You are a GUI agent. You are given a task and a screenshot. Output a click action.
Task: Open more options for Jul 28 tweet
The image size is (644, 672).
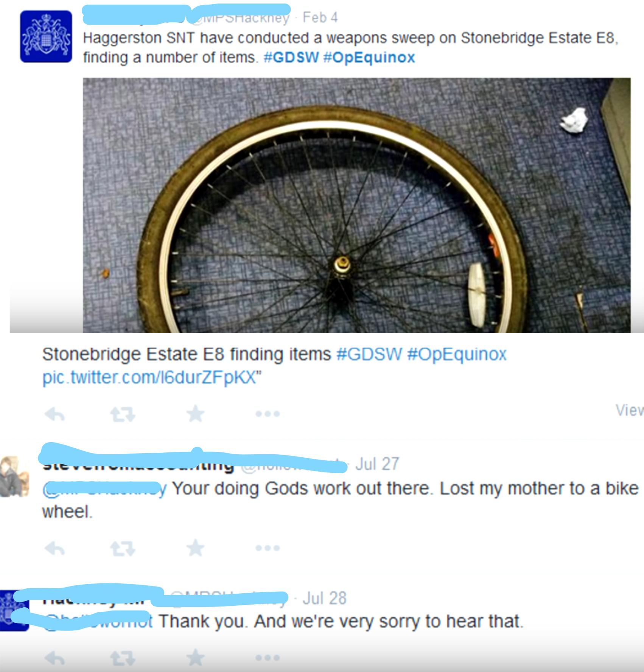click(x=268, y=658)
